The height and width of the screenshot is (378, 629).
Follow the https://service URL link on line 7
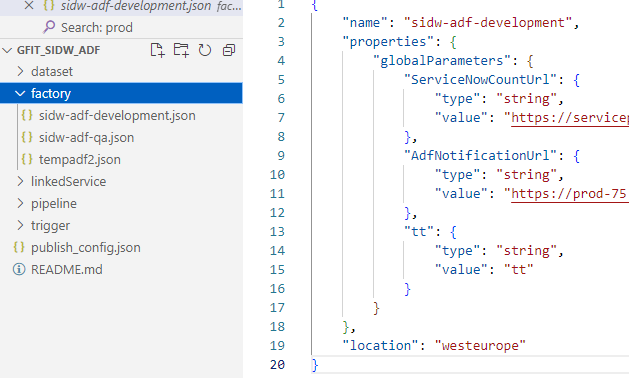570,118
